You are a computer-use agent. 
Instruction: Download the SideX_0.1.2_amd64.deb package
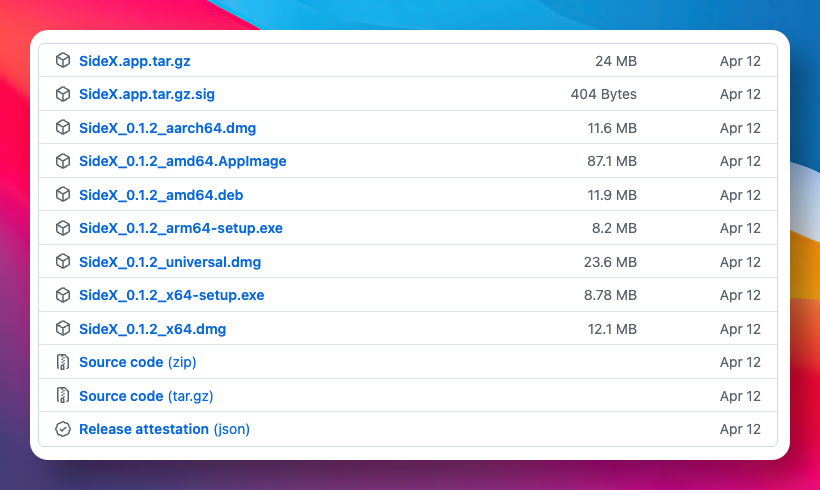point(161,195)
